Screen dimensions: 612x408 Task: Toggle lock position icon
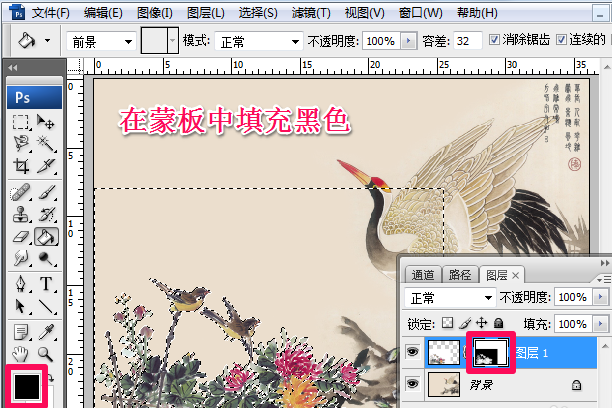click(482, 323)
